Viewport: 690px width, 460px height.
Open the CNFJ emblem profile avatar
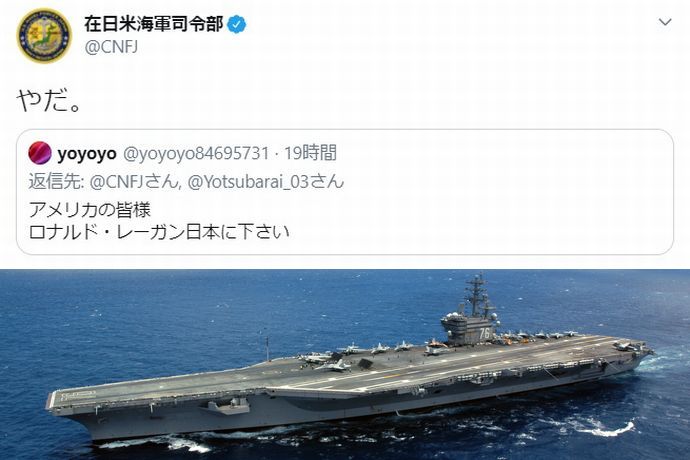(x=44, y=36)
